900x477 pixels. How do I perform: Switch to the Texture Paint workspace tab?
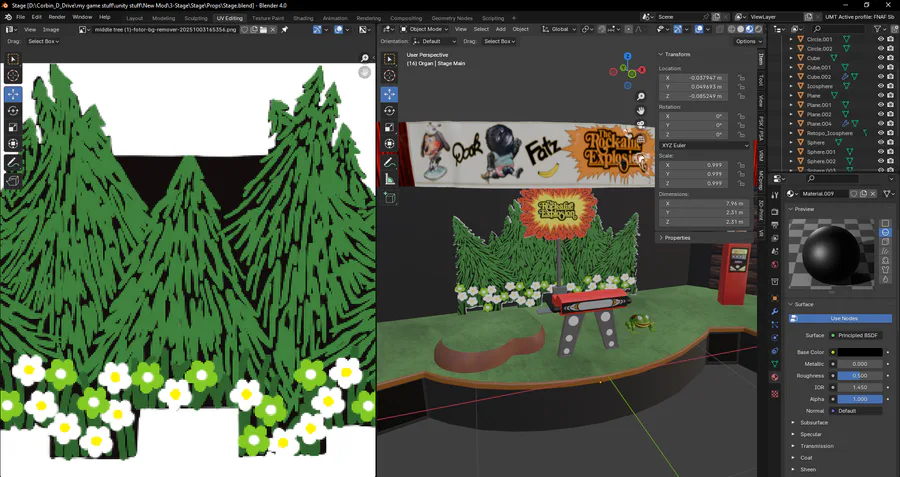[x=268, y=18]
